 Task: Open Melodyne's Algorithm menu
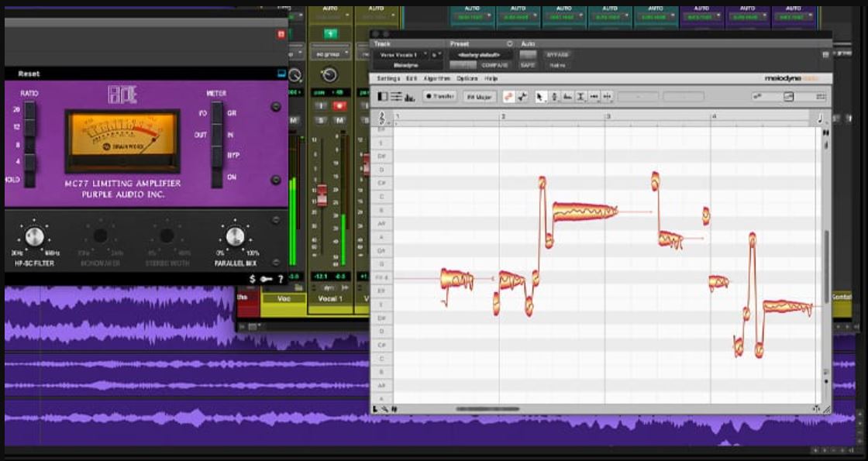437,78
